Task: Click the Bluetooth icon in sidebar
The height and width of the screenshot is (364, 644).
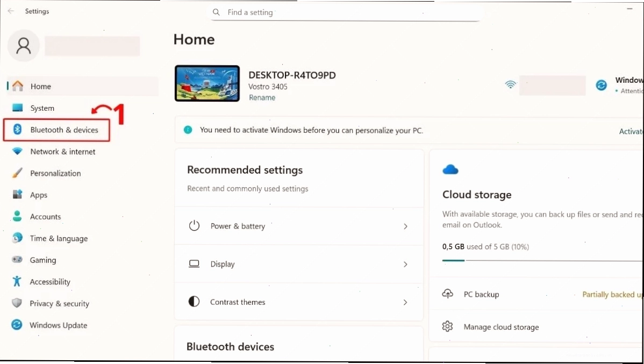Action: 17,130
